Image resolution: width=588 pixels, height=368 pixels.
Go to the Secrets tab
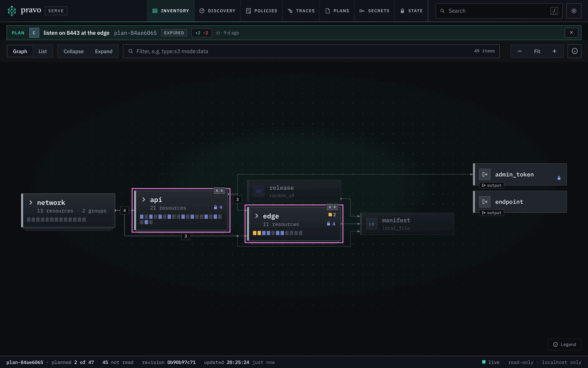click(374, 11)
